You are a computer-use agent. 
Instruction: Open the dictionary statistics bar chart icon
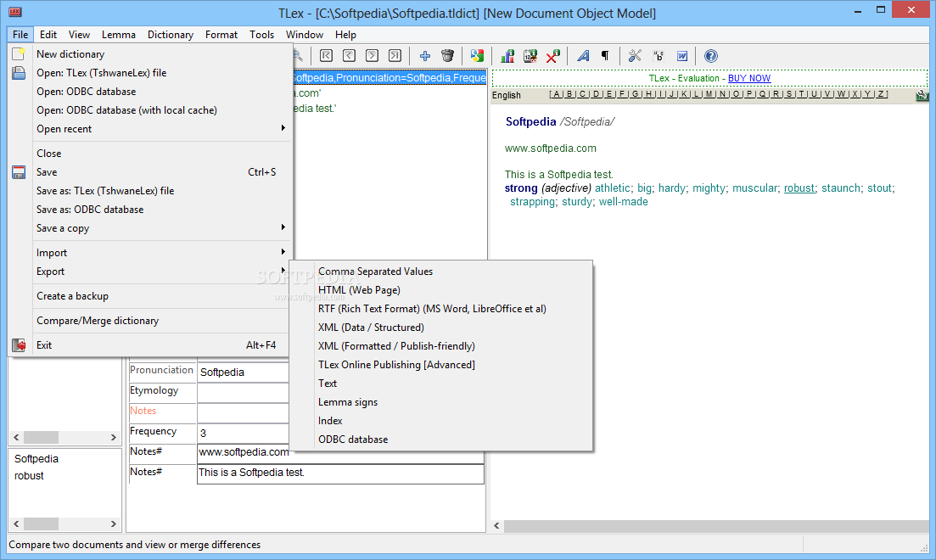click(x=507, y=56)
